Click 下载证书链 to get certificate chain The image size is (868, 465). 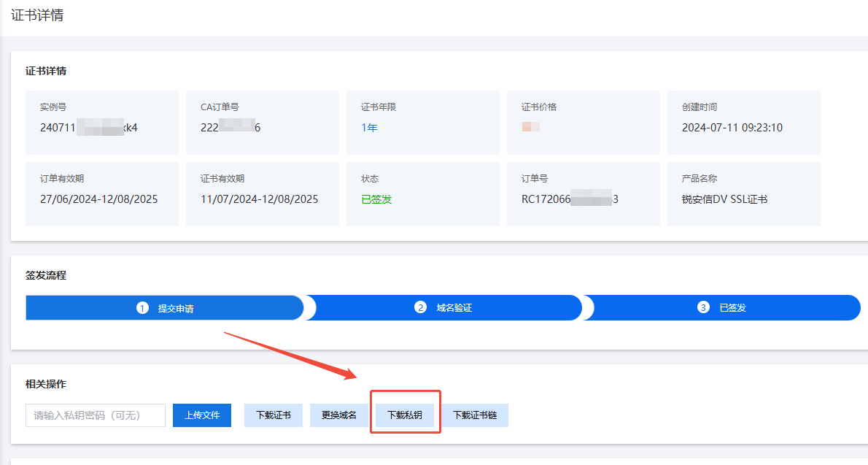click(475, 415)
